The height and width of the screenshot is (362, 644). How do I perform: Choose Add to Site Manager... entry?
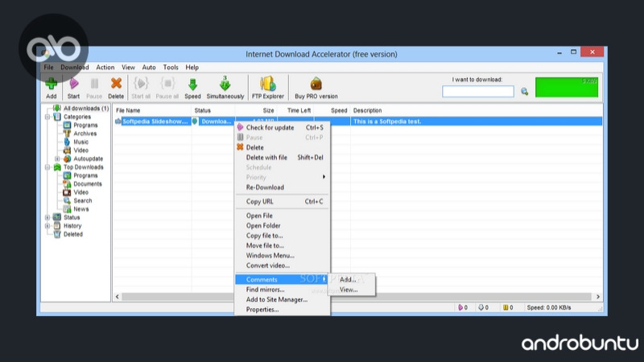[283, 299]
